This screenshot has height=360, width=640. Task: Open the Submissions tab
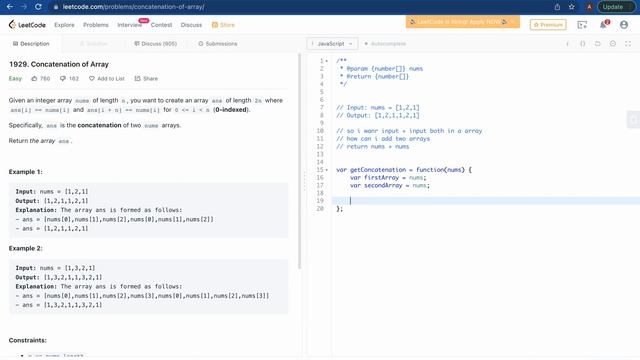[x=218, y=44]
